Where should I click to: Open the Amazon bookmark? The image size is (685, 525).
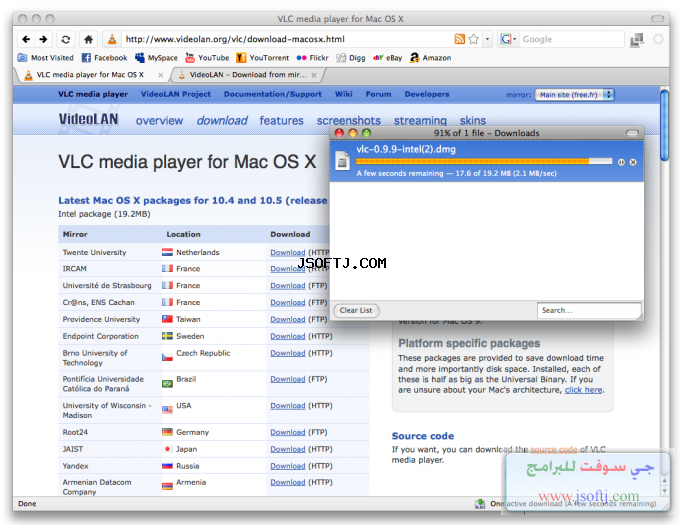point(430,58)
